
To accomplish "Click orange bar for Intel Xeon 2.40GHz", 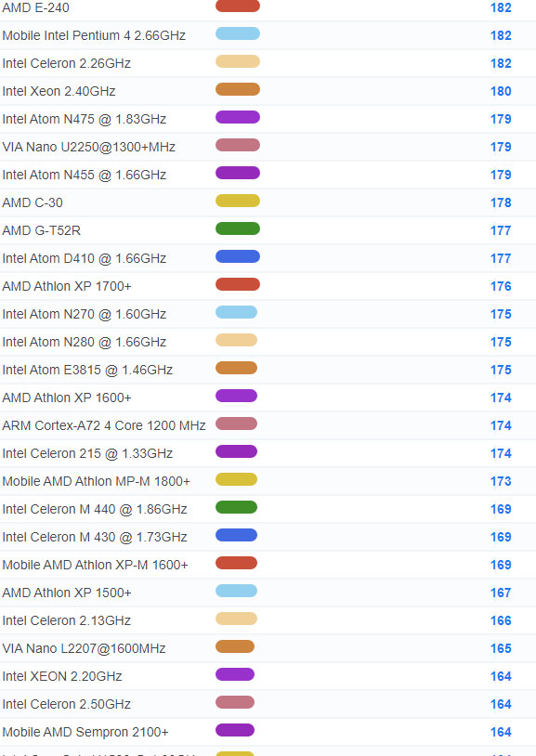I will click(238, 89).
